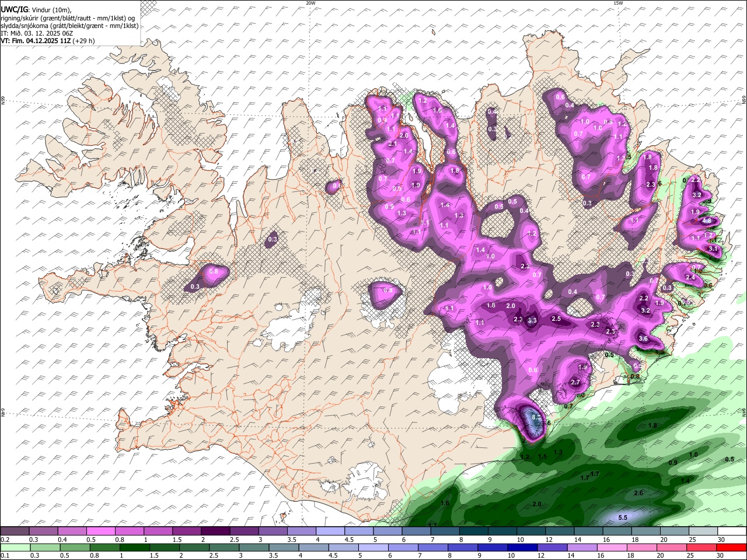Click the navy blue rain swatch between 10 and 12
747x560 pixels.
click(523, 547)
